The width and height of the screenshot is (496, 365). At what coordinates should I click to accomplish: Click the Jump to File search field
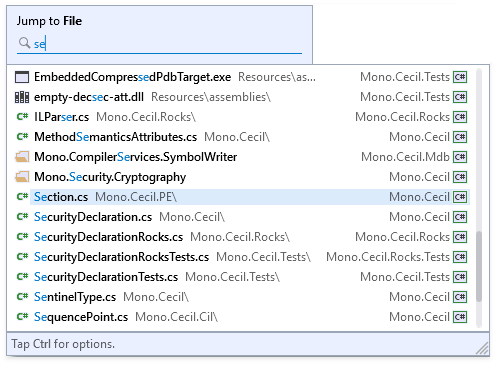pos(159,44)
